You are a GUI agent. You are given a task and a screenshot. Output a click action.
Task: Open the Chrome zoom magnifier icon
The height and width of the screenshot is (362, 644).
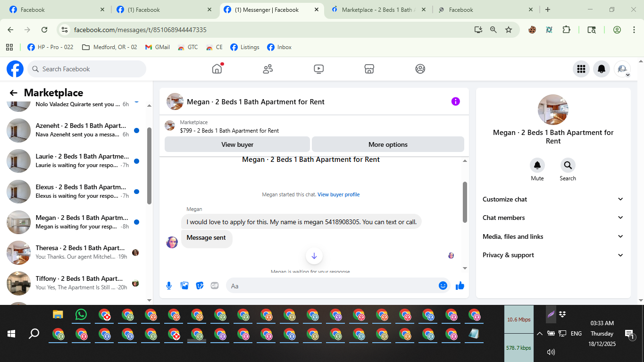493,30
